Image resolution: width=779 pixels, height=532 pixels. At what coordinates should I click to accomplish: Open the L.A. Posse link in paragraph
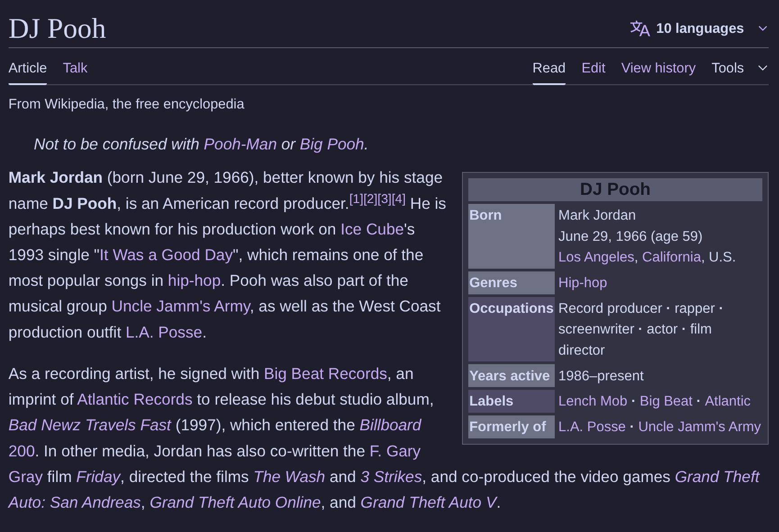pos(164,333)
